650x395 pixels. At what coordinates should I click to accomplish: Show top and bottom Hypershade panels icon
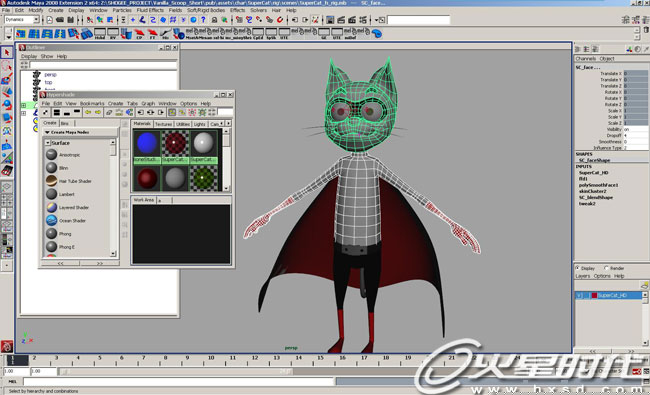point(57,112)
